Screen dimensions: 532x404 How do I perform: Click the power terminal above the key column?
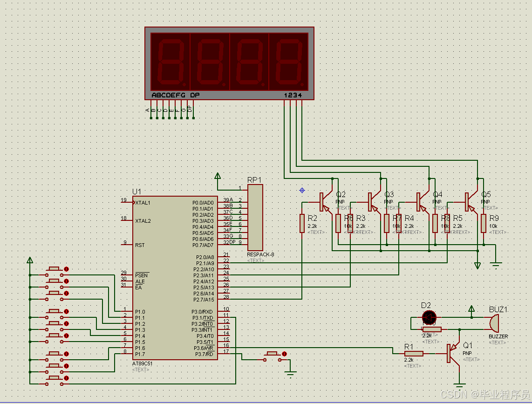click(x=30, y=260)
